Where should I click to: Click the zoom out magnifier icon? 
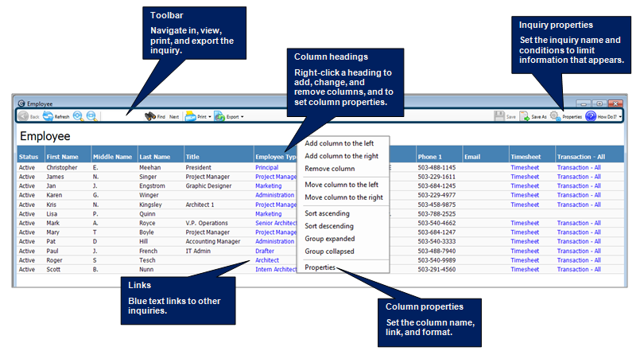(91, 116)
